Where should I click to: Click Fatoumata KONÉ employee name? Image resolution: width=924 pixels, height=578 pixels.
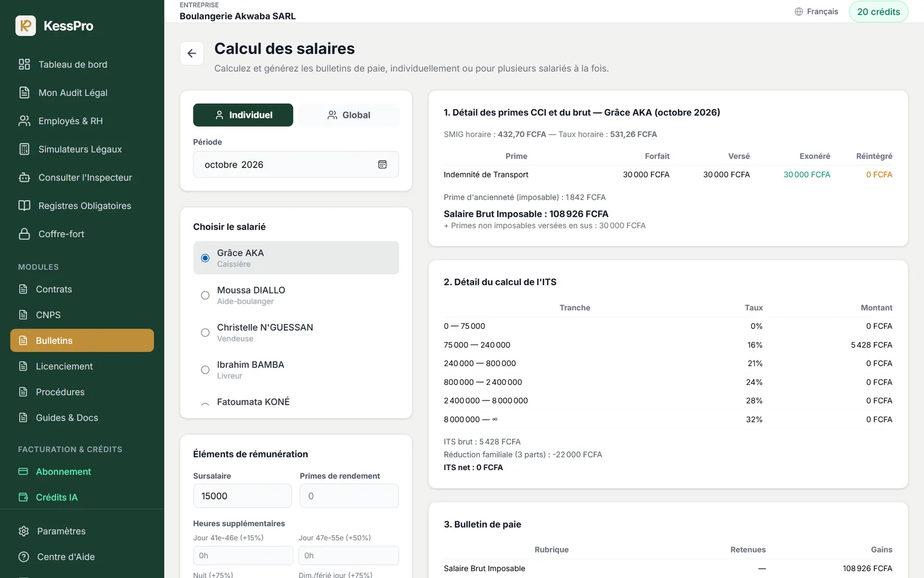[x=254, y=402]
